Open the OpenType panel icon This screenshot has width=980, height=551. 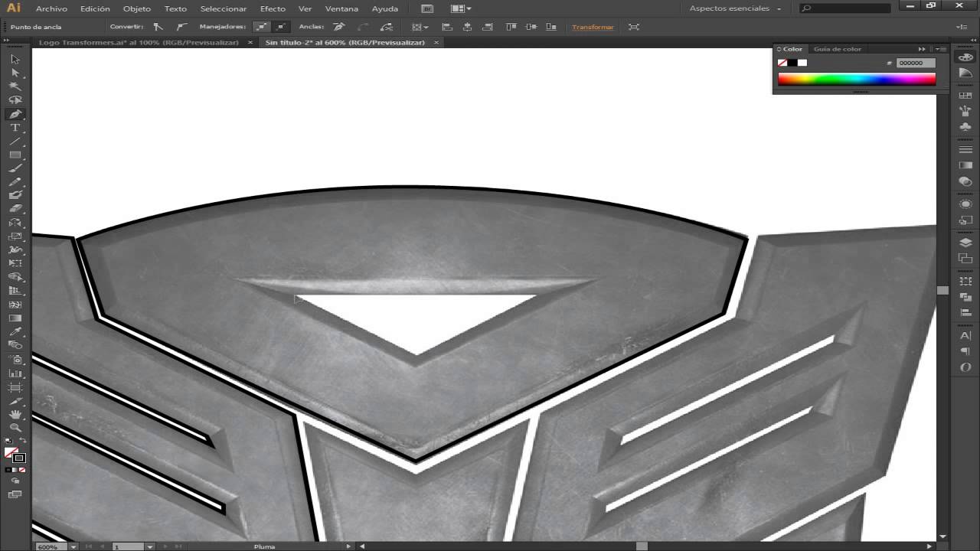coord(965,367)
